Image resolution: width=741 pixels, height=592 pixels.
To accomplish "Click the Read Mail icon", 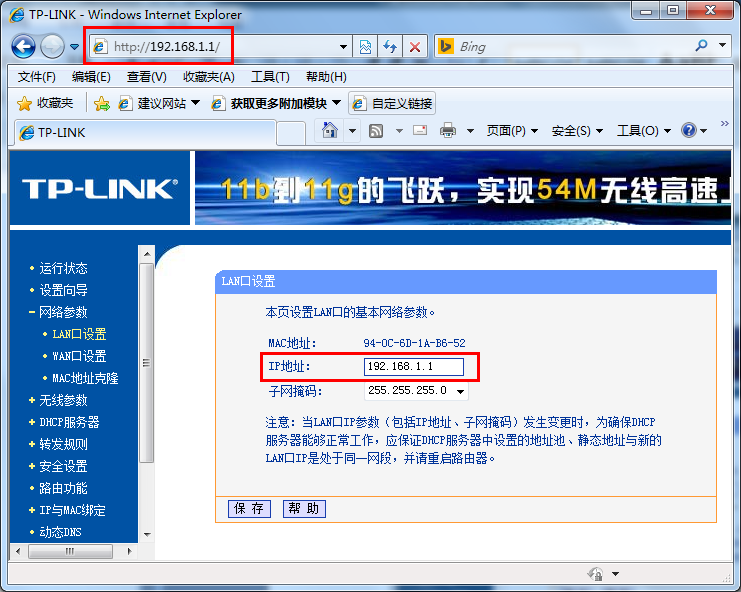I will point(420,130).
